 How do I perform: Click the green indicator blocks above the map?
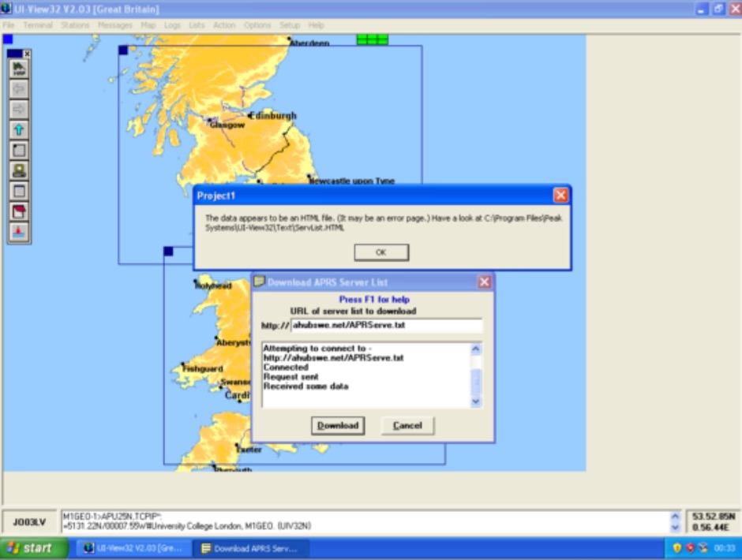pyautogui.click(x=373, y=39)
